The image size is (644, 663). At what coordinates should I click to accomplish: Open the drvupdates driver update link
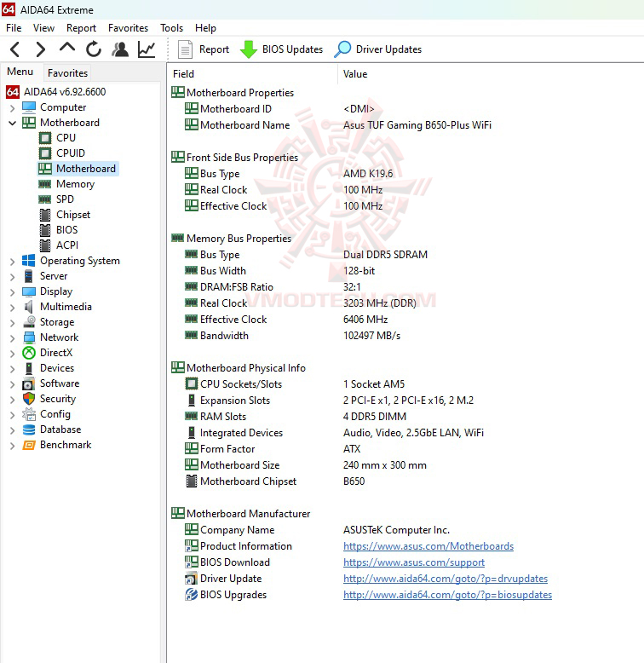point(446,579)
